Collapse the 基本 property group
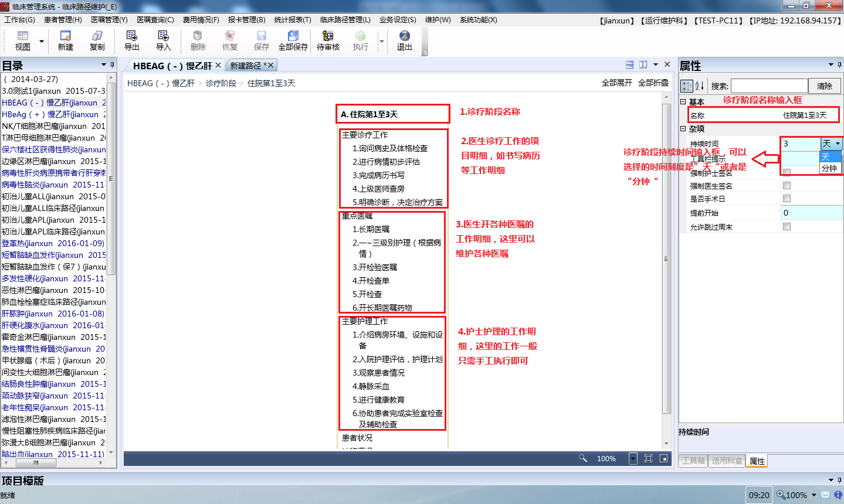Viewport: 844px width, 504px height. click(x=683, y=101)
